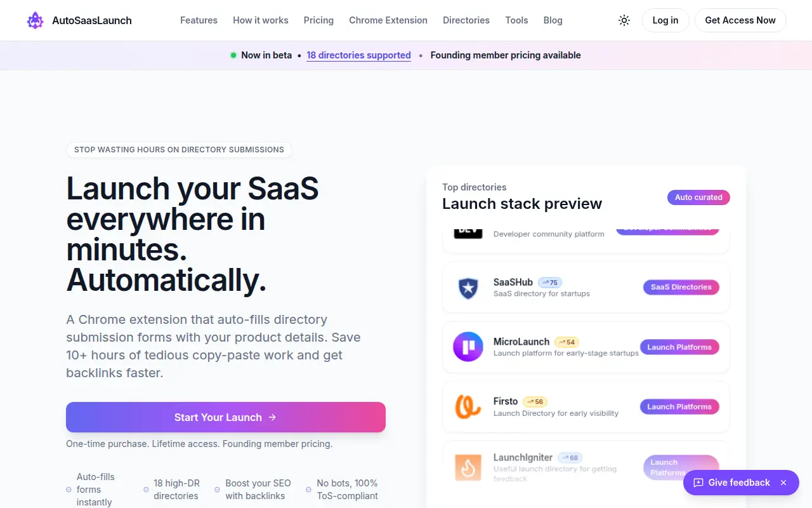Click the 'Top directories' label

click(475, 187)
